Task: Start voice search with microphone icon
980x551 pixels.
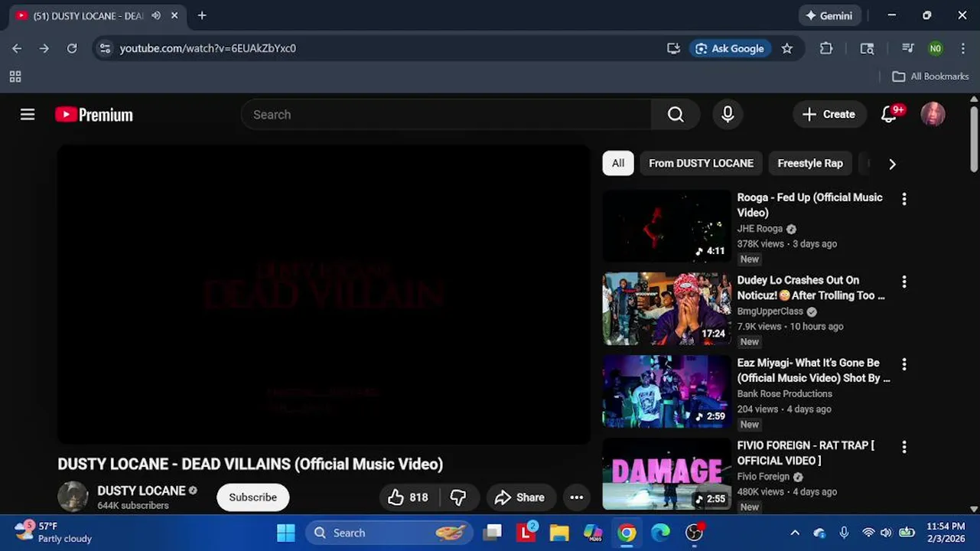Action: (x=728, y=115)
